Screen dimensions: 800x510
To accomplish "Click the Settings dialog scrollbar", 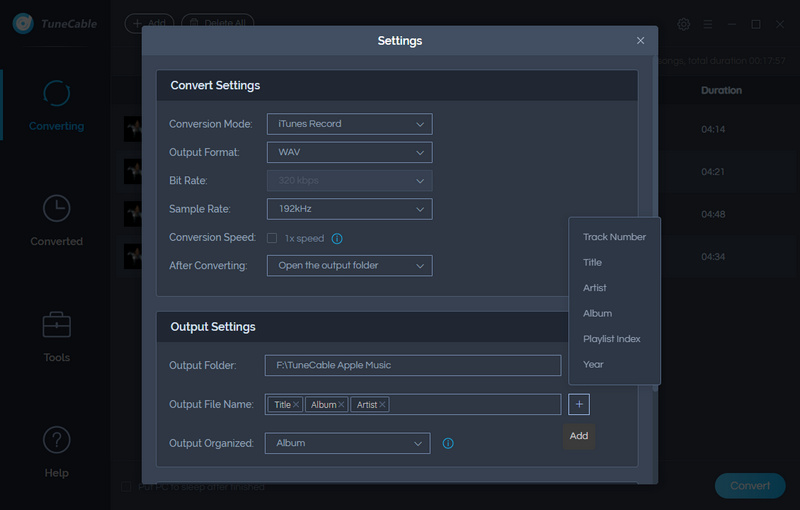I will click(655, 224).
